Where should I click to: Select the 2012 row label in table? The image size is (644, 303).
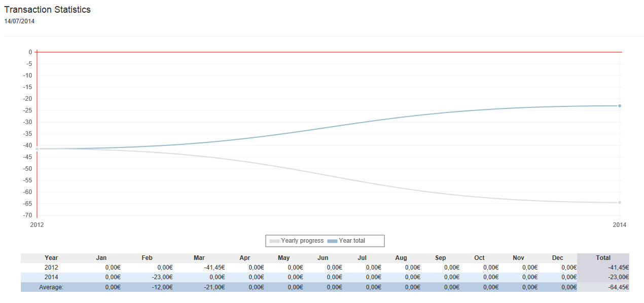tap(51, 268)
